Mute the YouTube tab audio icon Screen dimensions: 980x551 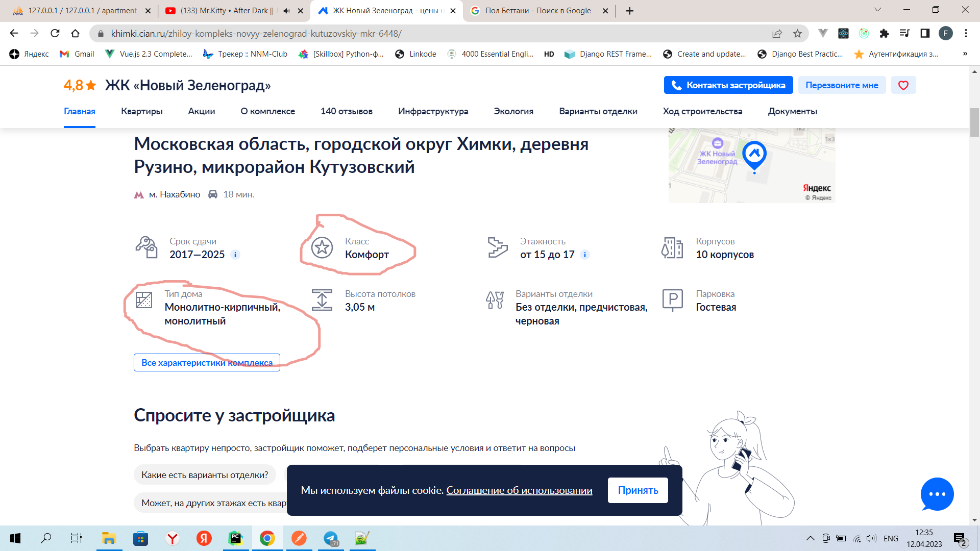pyautogui.click(x=286, y=11)
